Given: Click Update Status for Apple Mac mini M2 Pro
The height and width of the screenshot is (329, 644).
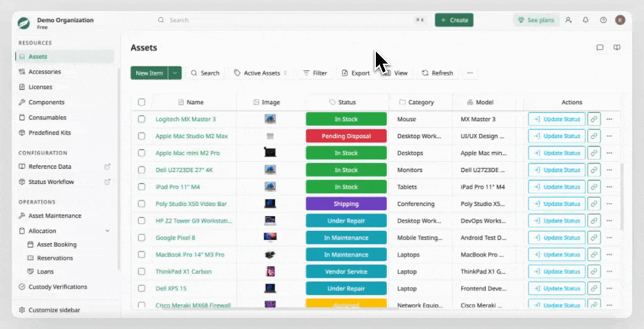Looking at the screenshot, I should 556,153.
